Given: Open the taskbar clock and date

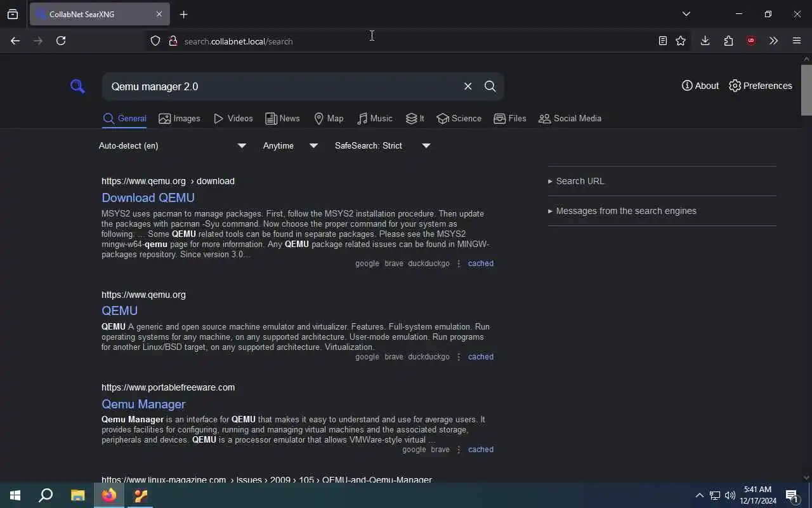Looking at the screenshot, I should (757, 495).
